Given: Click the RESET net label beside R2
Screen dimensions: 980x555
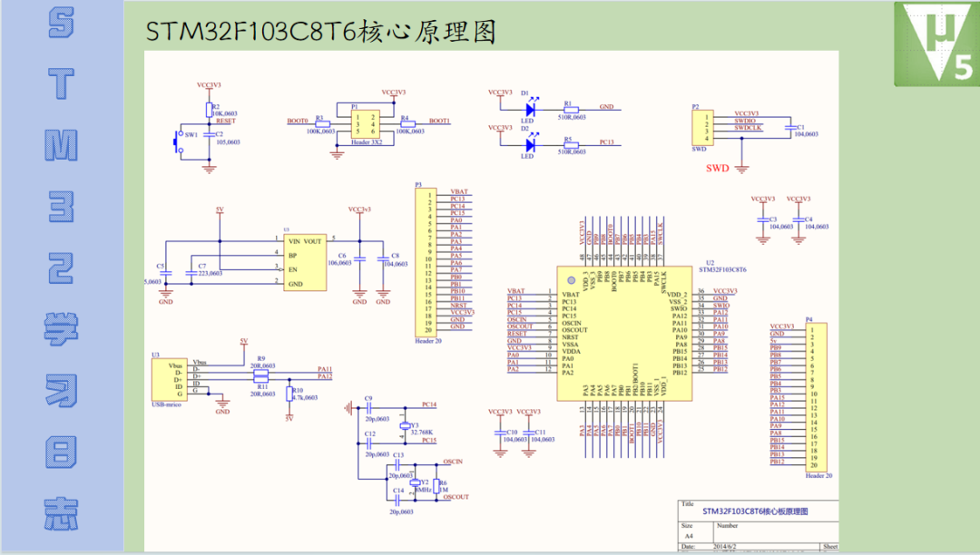Looking at the screenshot, I should tap(226, 122).
